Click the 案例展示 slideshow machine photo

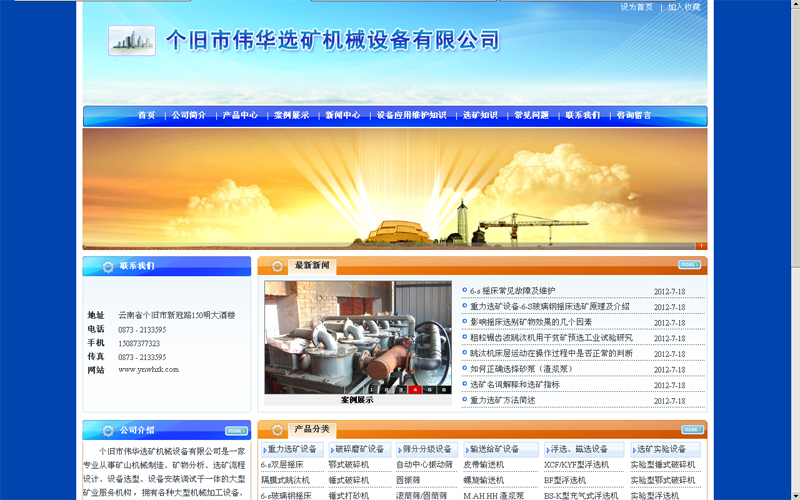357,337
